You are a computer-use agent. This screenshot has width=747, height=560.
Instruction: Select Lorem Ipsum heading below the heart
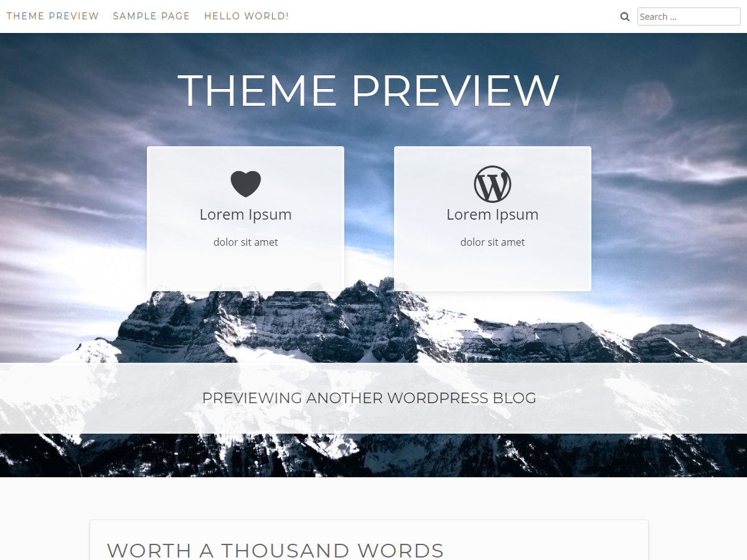click(x=245, y=215)
